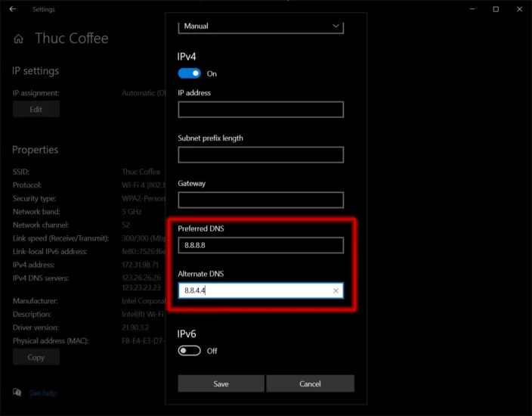Minimize the Settings window
Screen dimensions: 532x416
[472, 9]
